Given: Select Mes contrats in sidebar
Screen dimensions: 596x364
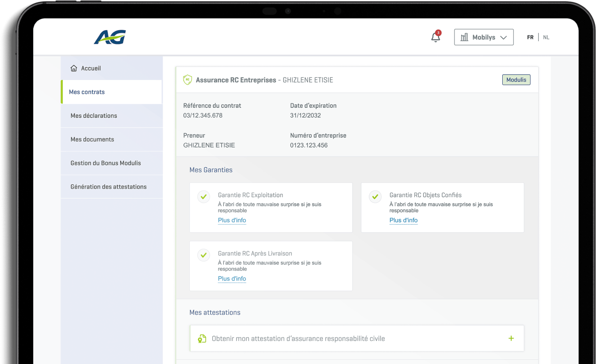Looking at the screenshot, I should (x=112, y=92).
